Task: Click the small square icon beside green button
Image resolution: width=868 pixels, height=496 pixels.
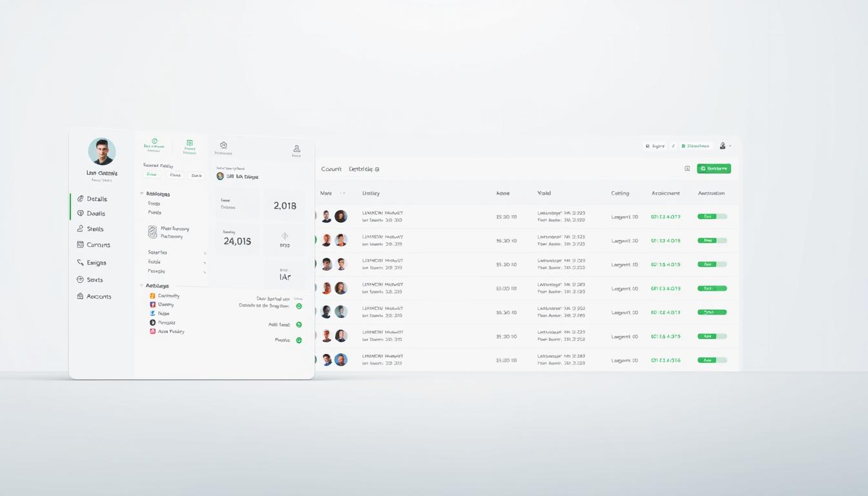Action: pyautogui.click(x=687, y=169)
